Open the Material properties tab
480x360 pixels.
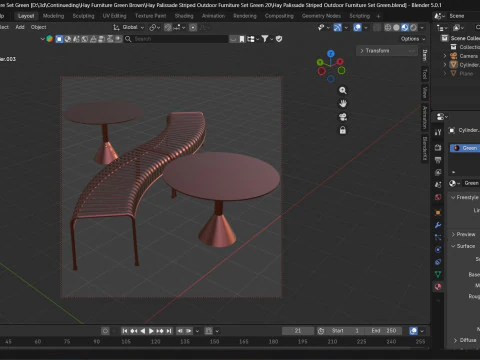pyautogui.click(x=438, y=287)
